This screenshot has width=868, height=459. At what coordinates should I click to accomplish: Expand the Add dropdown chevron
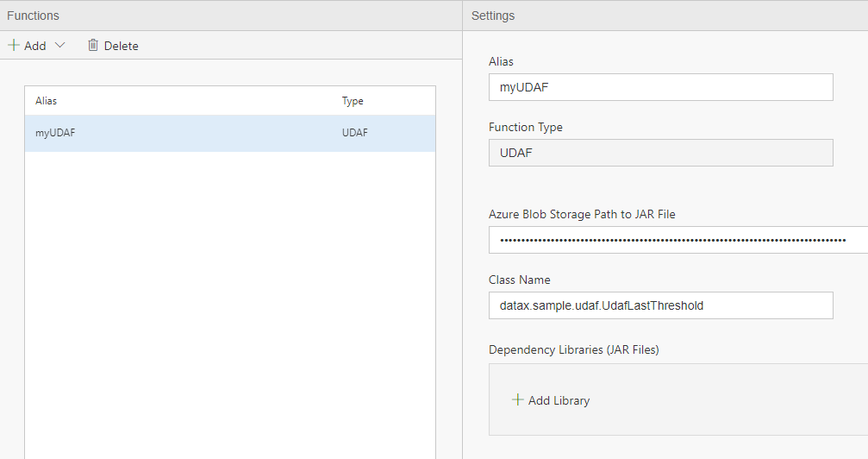tap(59, 45)
